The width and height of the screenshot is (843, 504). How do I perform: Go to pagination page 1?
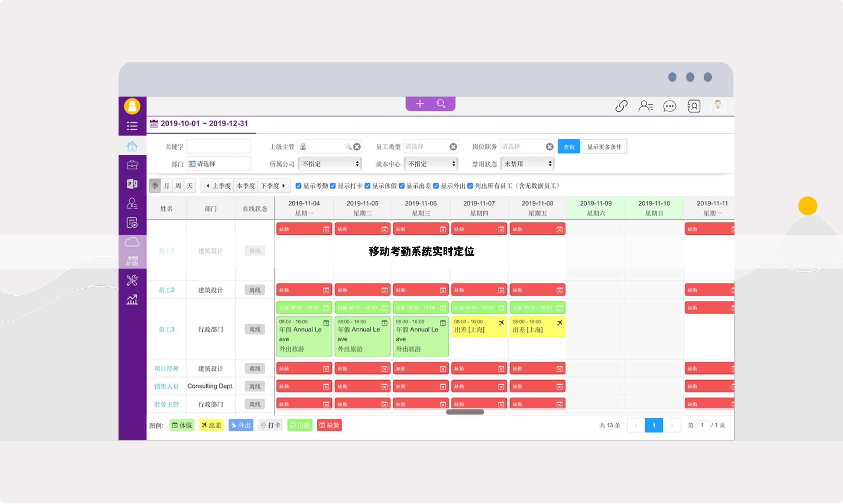654,425
